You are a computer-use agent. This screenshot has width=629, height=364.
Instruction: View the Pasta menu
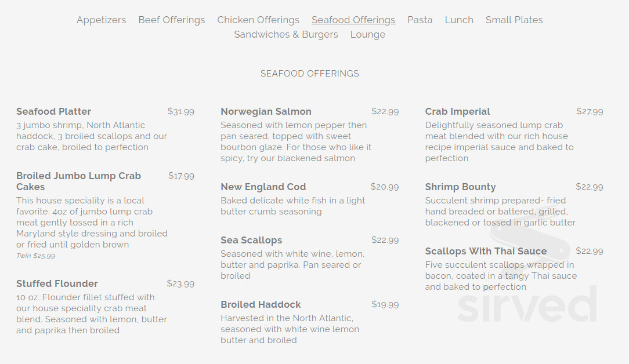pyautogui.click(x=420, y=20)
